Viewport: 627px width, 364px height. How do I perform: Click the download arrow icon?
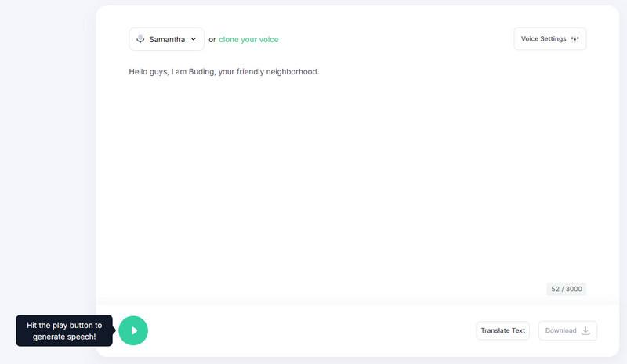tap(585, 330)
